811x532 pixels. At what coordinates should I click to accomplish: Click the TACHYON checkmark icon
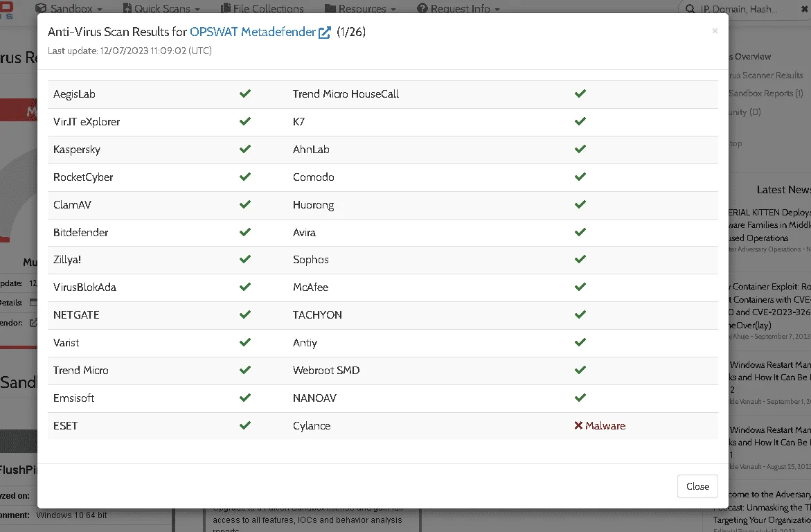point(580,314)
